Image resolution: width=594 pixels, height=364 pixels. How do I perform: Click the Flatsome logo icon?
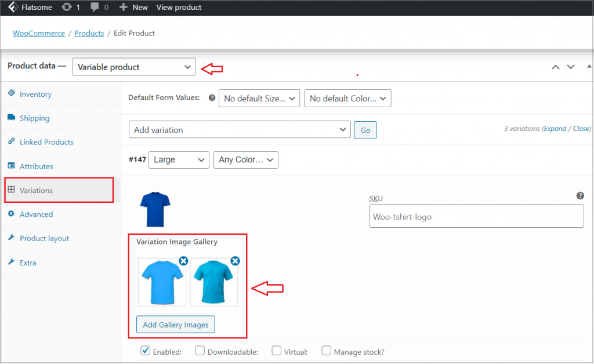(13, 7)
